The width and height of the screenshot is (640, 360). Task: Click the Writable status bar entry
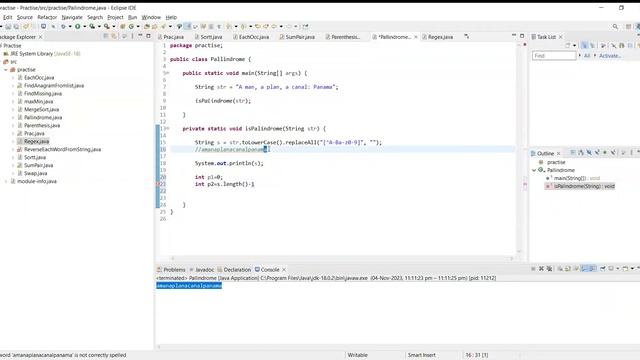tap(358, 355)
